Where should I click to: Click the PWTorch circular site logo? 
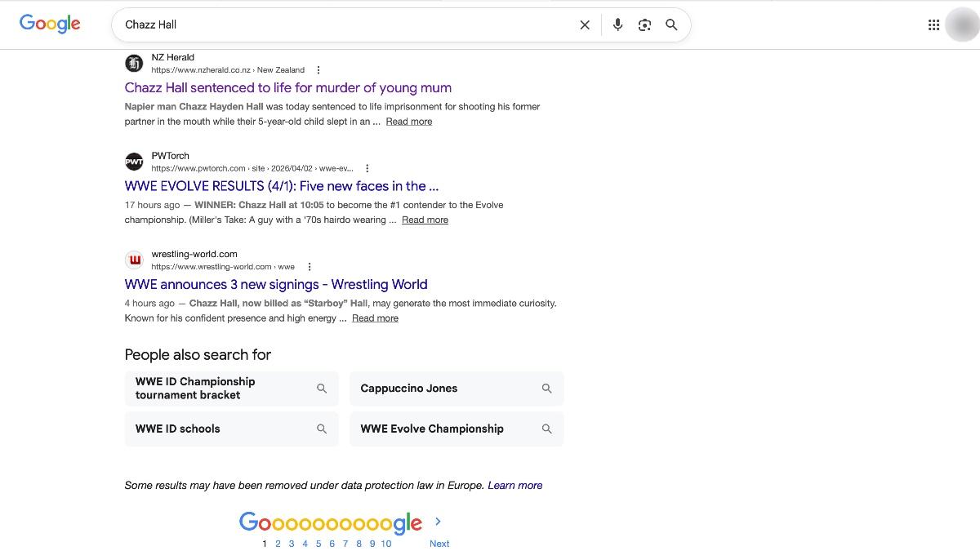(134, 161)
